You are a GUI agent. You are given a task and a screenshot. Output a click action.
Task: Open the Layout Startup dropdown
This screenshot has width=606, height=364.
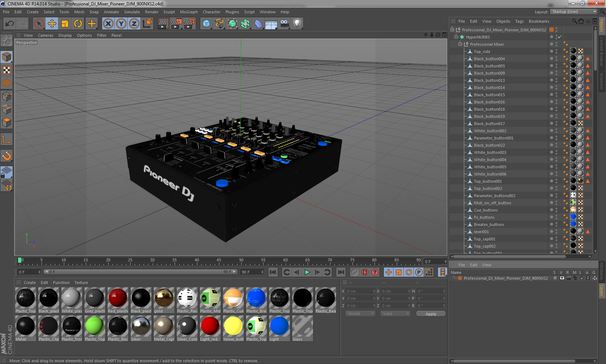tap(574, 12)
